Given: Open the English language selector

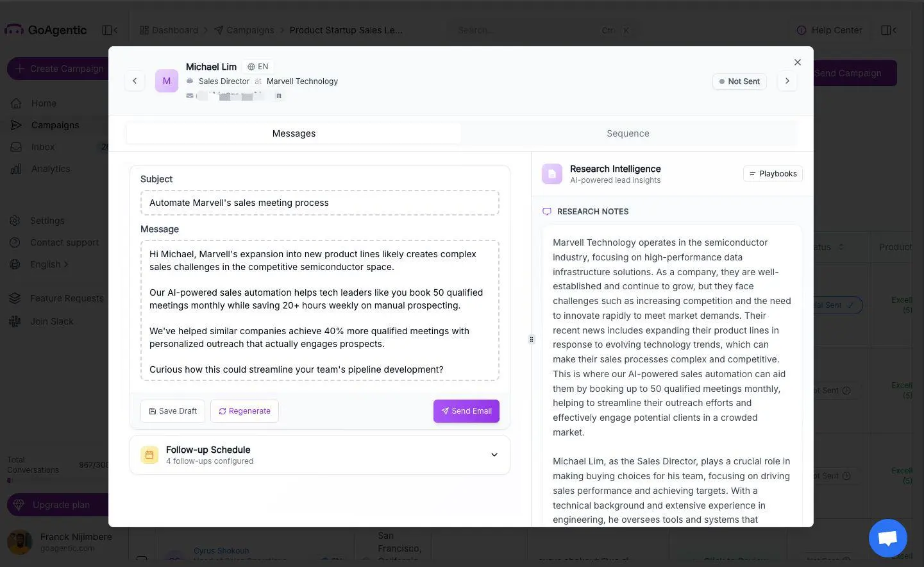Looking at the screenshot, I should coord(49,264).
